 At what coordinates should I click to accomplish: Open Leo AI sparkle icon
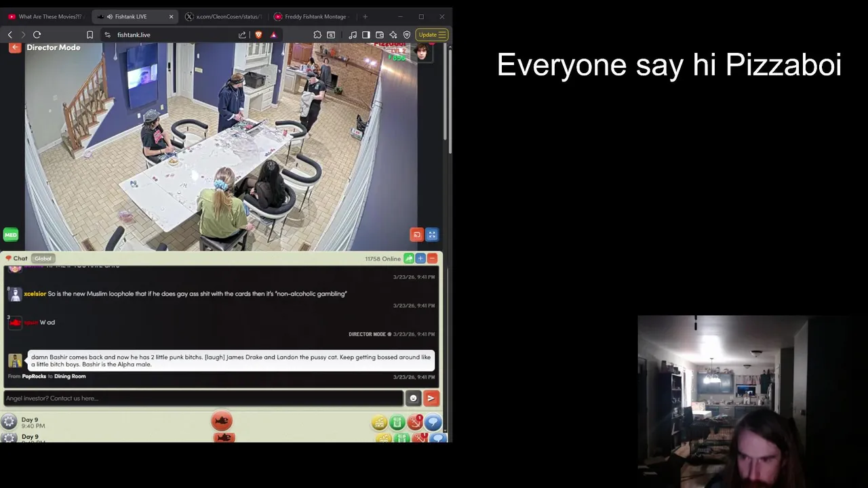tap(393, 35)
